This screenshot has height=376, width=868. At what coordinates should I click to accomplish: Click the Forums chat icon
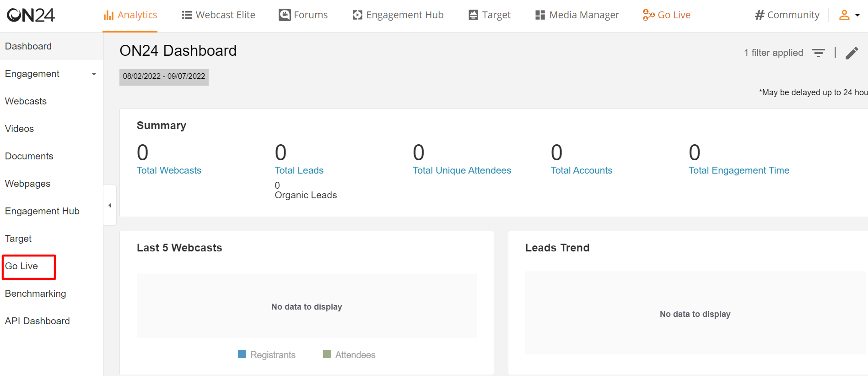285,15
